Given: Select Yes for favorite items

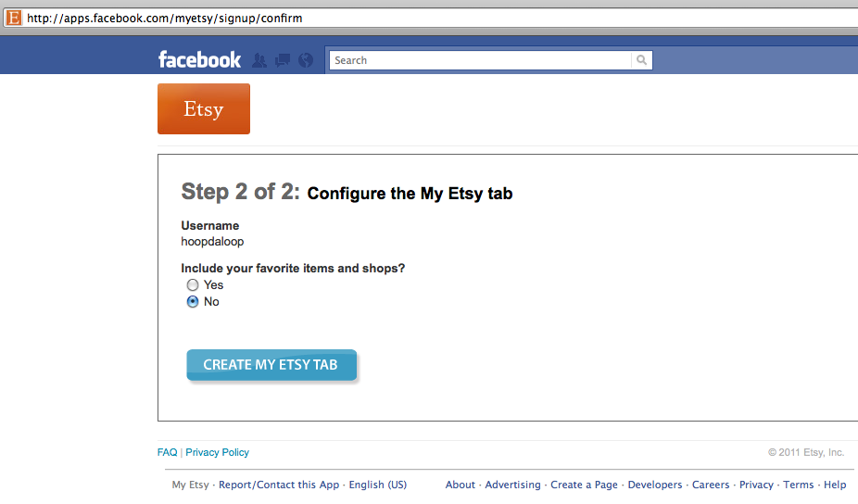Looking at the screenshot, I should click(x=193, y=285).
